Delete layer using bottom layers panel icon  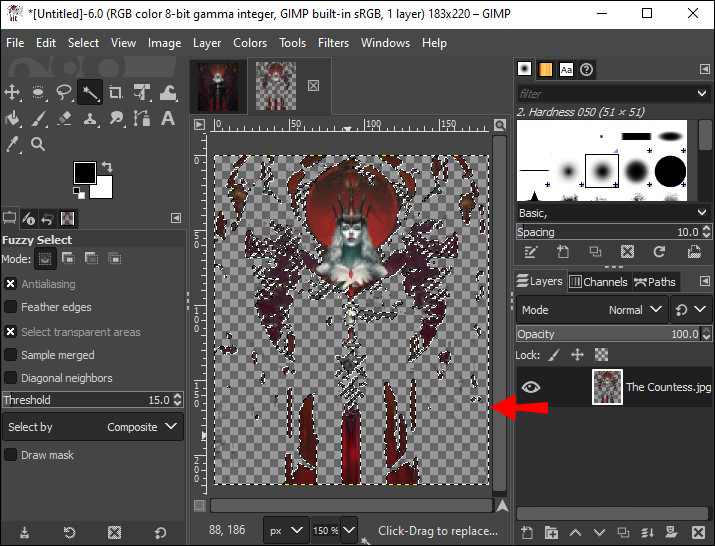(697, 533)
